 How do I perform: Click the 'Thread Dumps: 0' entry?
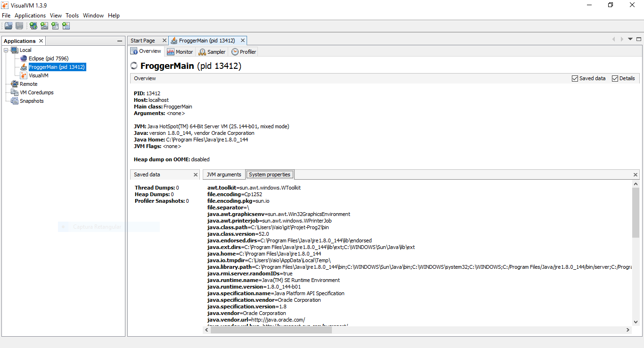157,188
